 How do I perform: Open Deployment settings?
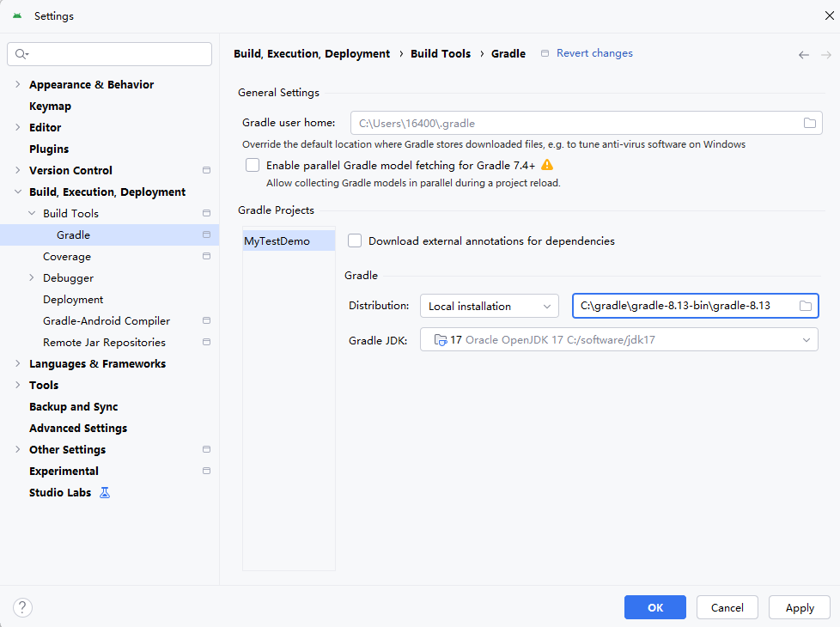pos(73,300)
